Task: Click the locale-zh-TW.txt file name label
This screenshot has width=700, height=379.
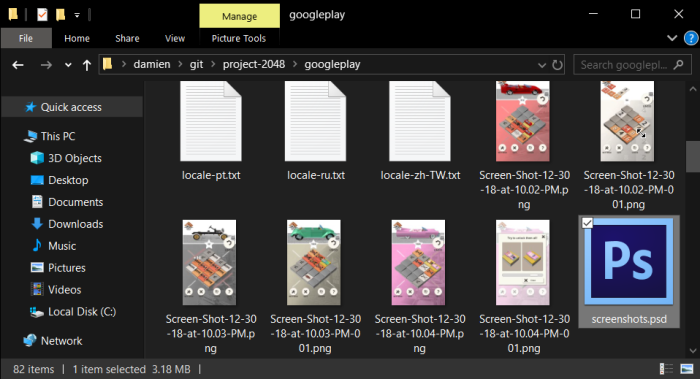Action: click(x=420, y=175)
